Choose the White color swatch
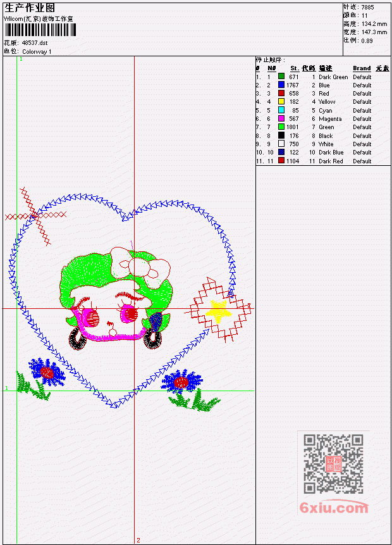 281,144
